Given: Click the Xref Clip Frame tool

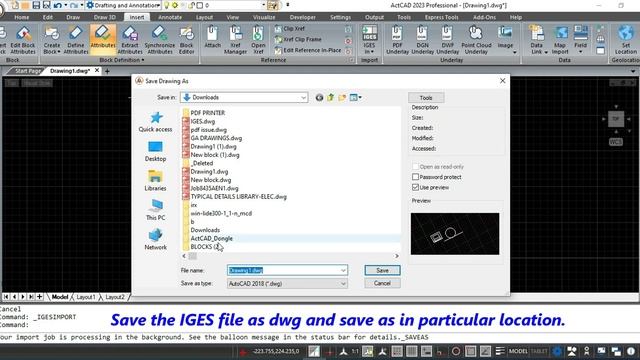Looking at the screenshot, I should coord(298,39).
